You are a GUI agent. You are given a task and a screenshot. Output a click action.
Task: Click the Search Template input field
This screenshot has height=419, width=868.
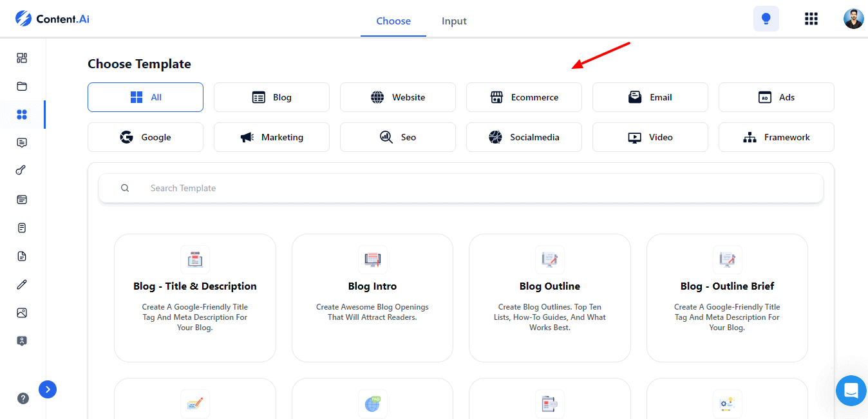[x=460, y=188]
